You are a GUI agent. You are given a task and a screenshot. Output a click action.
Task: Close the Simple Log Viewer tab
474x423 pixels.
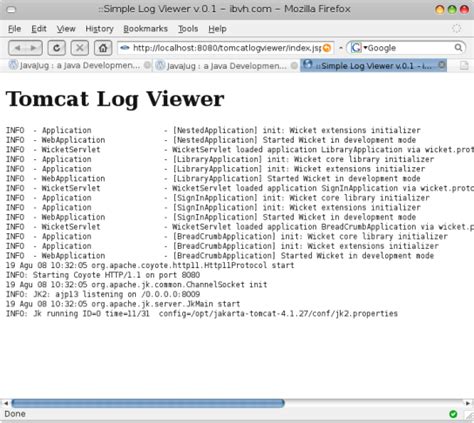point(442,65)
